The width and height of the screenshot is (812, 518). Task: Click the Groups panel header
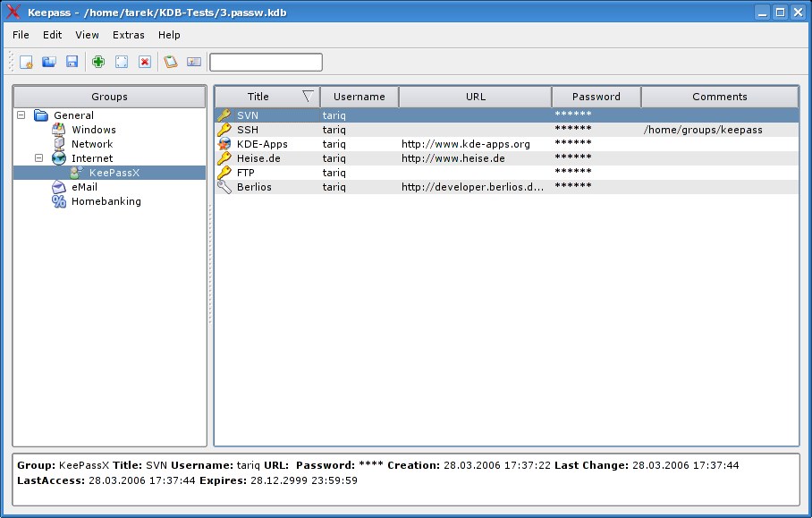pyautogui.click(x=109, y=97)
